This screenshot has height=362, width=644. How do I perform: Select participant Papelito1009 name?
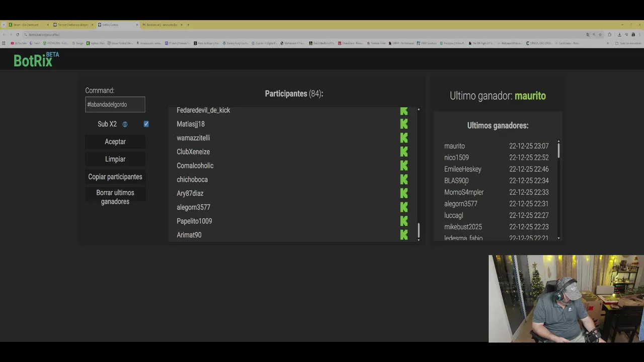[x=194, y=221]
